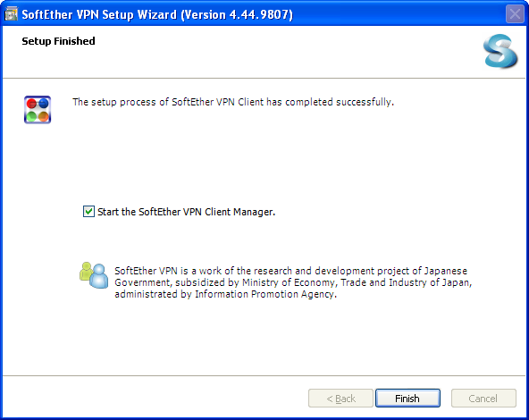Click the 'Information Promotion Agency' text
Screen dimensions: 529x420
[265, 294]
